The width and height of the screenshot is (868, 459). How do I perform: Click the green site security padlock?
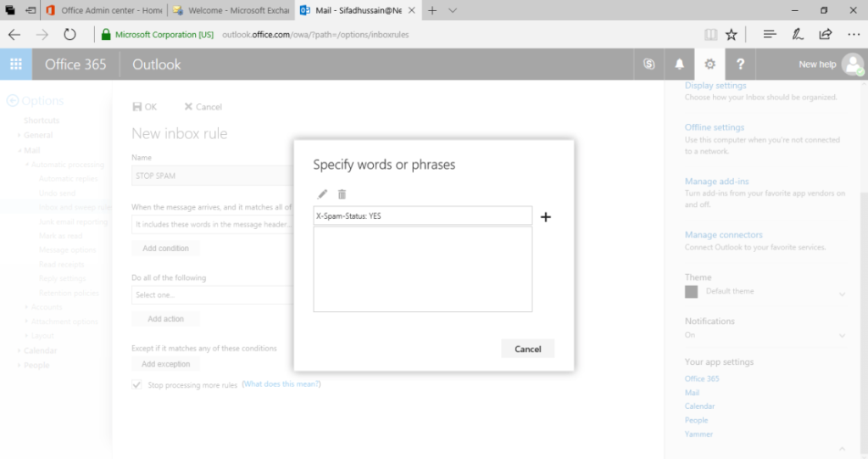click(106, 35)
